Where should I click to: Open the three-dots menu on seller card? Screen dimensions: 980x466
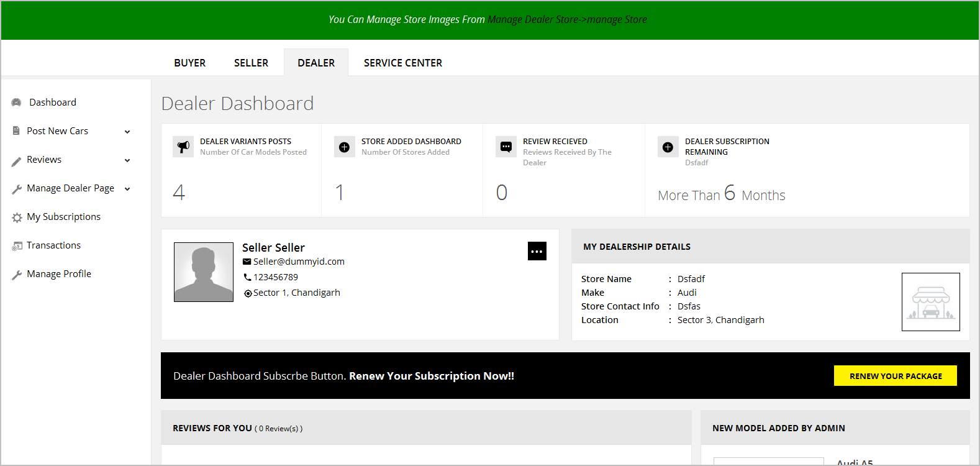tap(537, 251)
